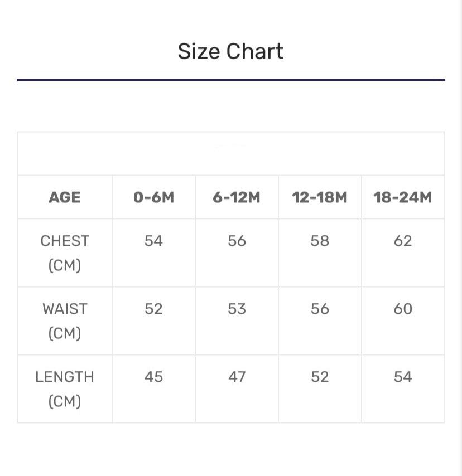Select length value 52 for 12-18M
Image resolution: width=462 pixels, height=476 pixels.
(320, 377)
